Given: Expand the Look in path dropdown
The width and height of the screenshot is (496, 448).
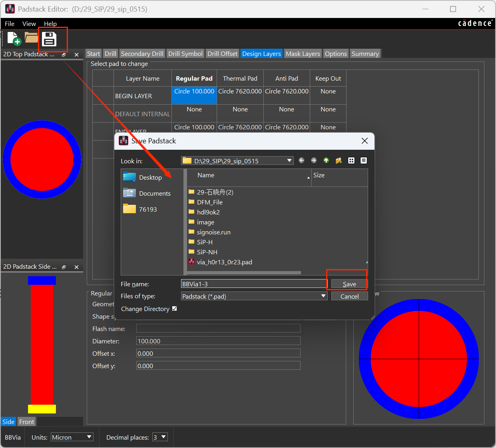Looking at the screenshot, I should click(289, 161).
